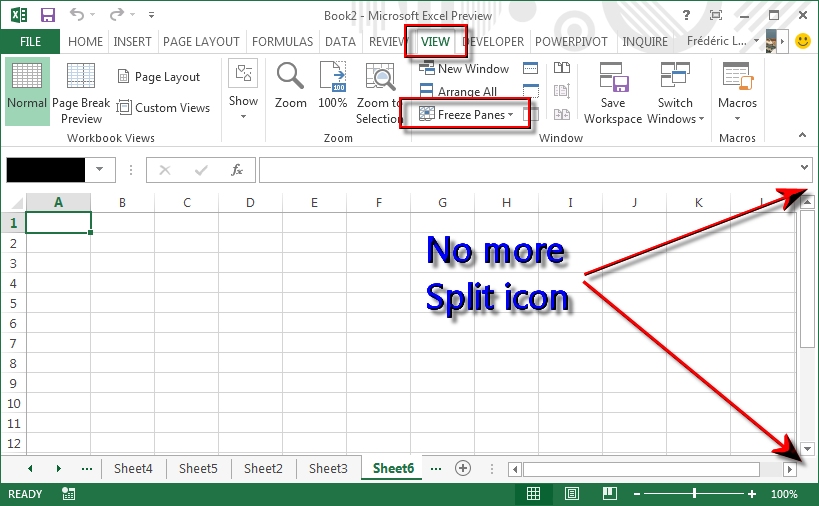Select the Sheet5 tab

(x=198, y=468)
